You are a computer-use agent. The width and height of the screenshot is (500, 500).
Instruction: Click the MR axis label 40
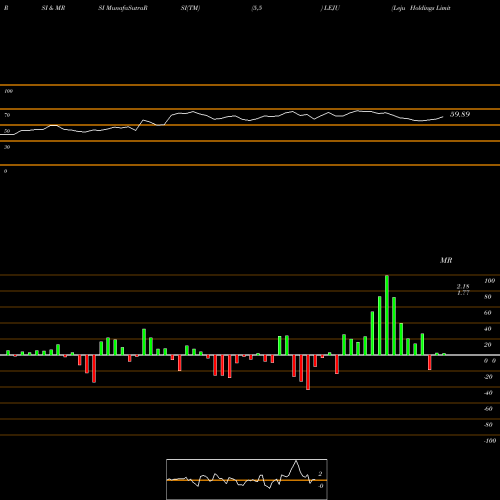tap(488, 329)
